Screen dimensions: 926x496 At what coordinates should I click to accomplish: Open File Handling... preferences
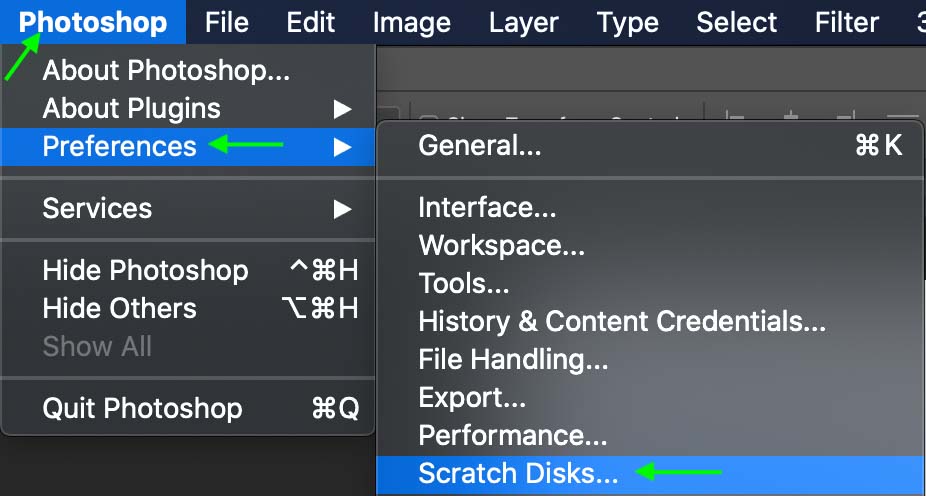(649, 359)
